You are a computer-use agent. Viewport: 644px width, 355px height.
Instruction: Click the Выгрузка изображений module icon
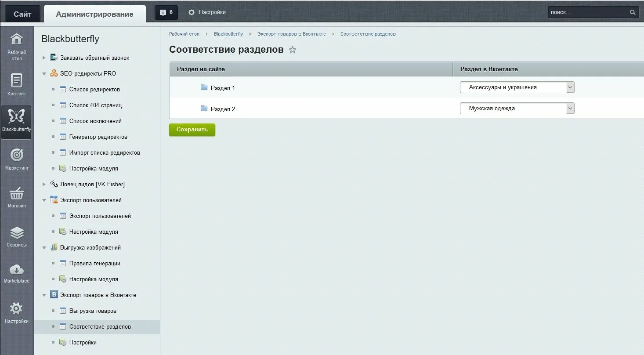54,247
